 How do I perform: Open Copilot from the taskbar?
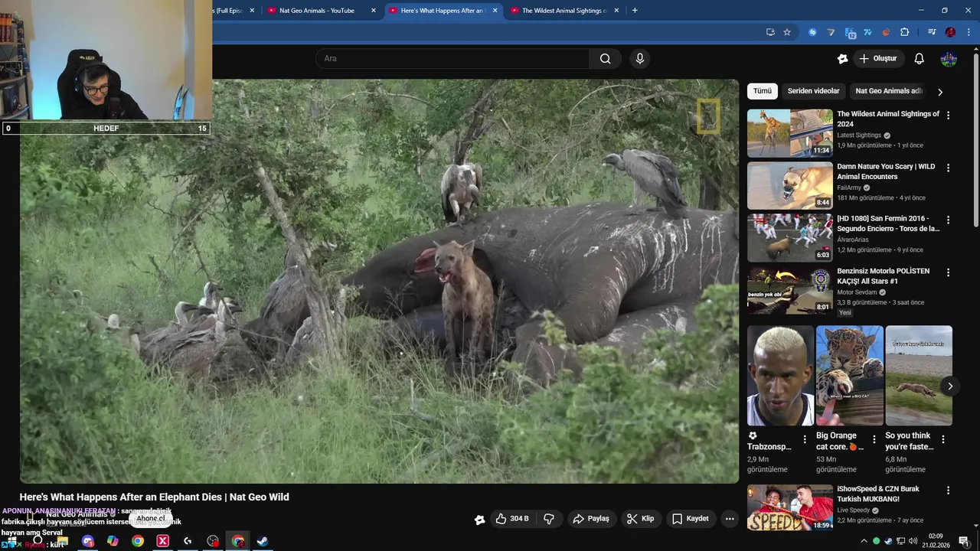[113, 541]
